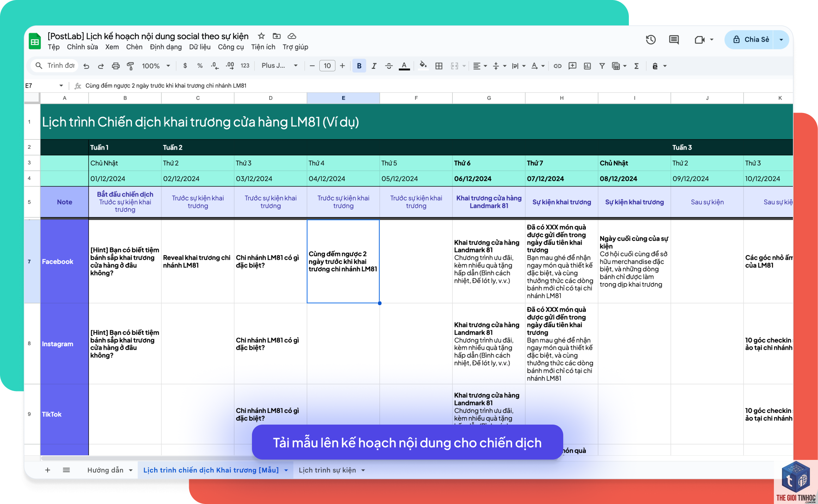Open the Chỉnh sửa menu
This screenshot has width=818, height=504.
tap(82, 47)
